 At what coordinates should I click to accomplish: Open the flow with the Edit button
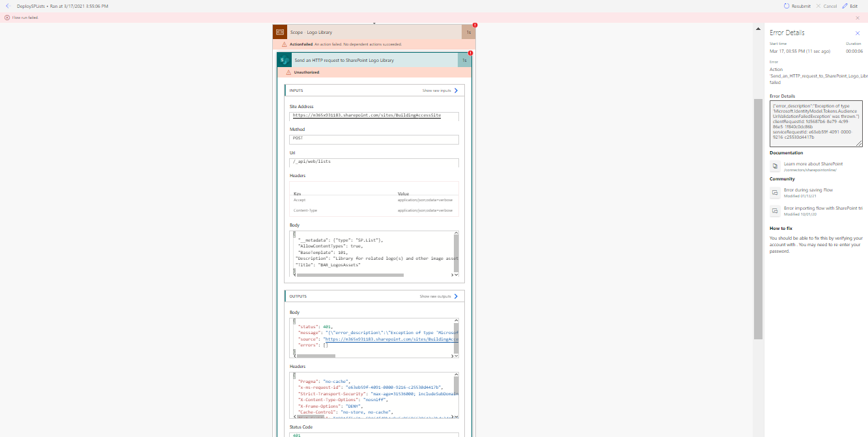850,6
